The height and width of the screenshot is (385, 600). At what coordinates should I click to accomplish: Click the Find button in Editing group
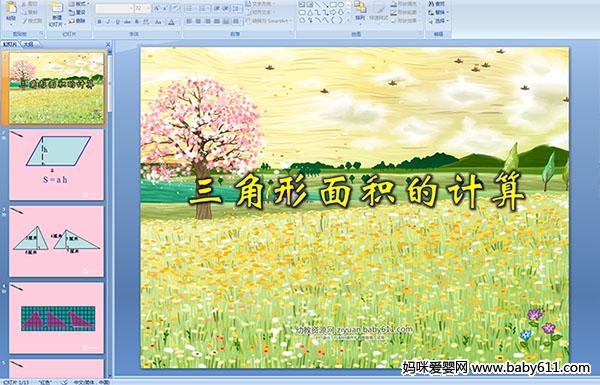click(x=437, y=4)
